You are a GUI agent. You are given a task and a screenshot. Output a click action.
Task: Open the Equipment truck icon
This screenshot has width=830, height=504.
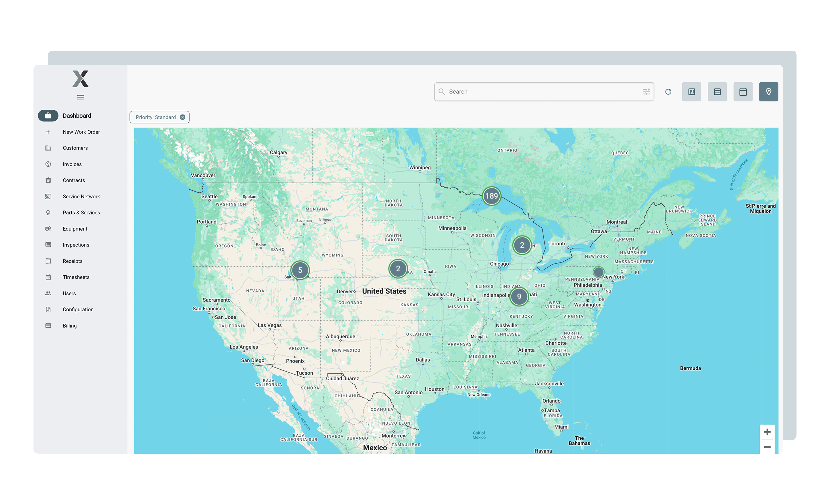tap(48, 229)
